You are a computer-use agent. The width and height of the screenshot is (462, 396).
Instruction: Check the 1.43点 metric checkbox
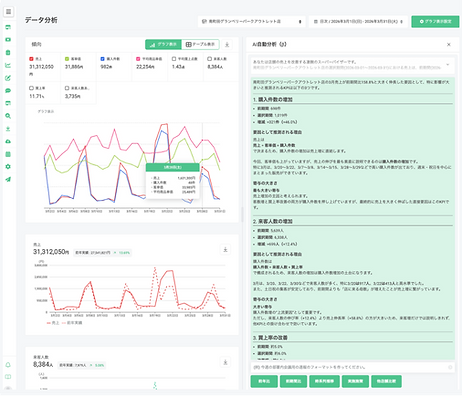[x=174, y=59]
